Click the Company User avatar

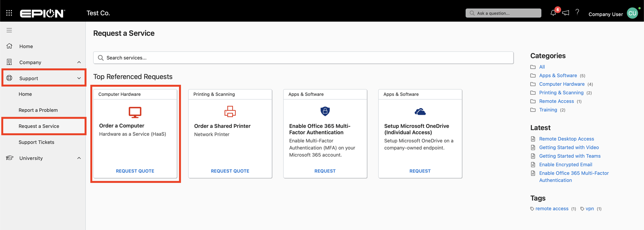[x=632, y=13]
